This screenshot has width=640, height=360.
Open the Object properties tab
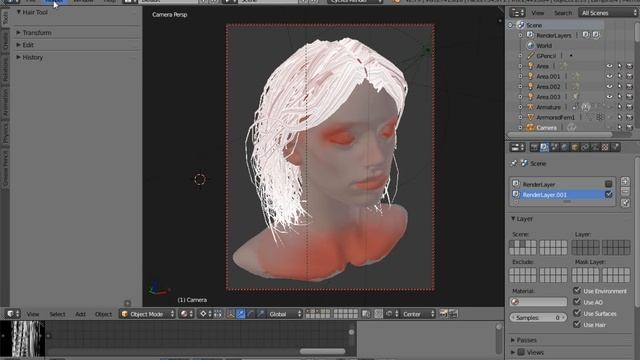point(575,147)
